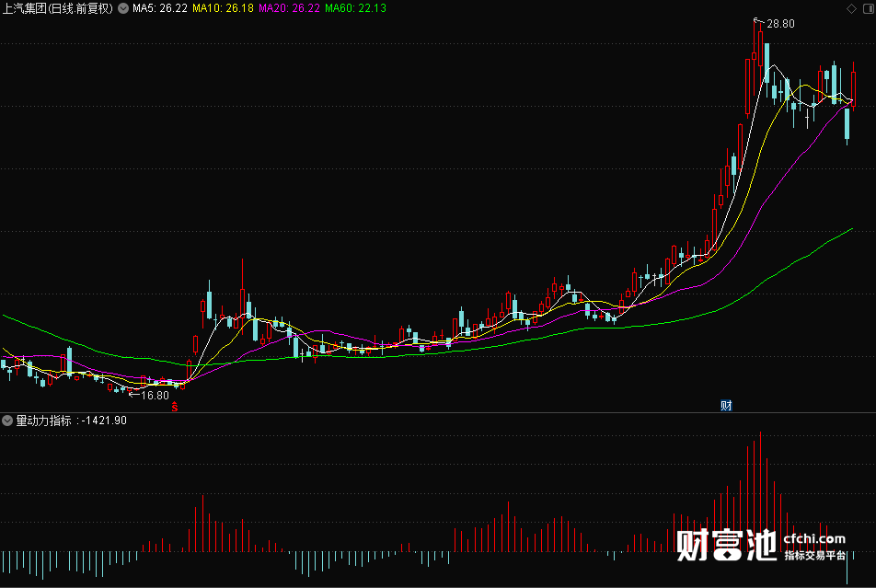Click the blue 财 marker on chart
The width and height of the screenshot is (876, 588).
click(726, 405)
